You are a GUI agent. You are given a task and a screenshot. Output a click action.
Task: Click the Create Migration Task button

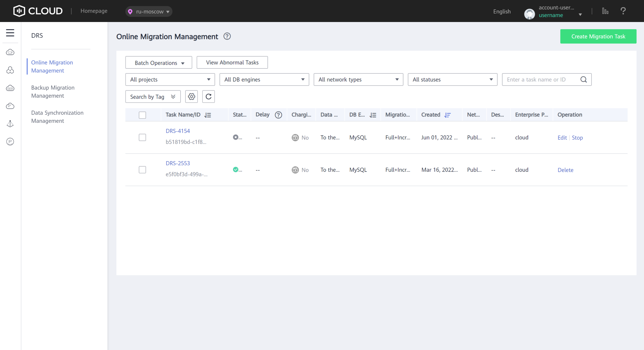tap(598, 36)
